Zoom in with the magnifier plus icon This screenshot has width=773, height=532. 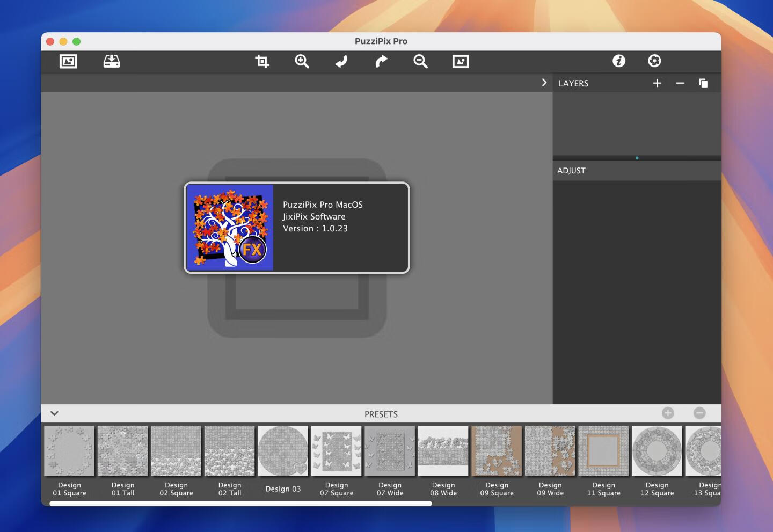coord(302,61)
